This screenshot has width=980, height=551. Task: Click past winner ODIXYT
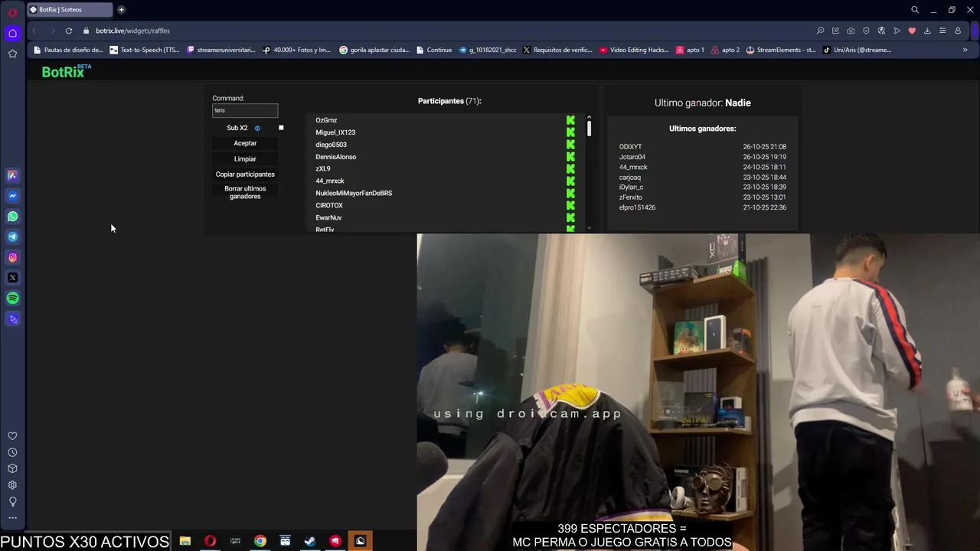coord(630,147)
